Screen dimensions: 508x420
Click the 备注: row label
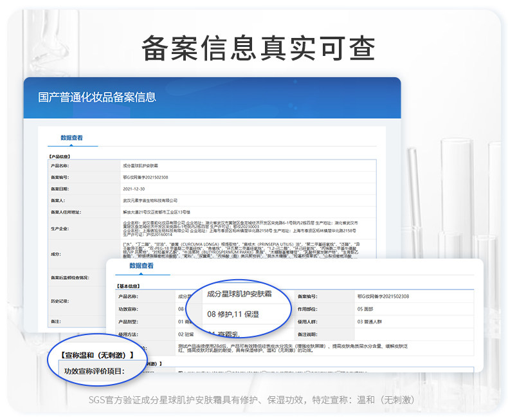point(56,322)
